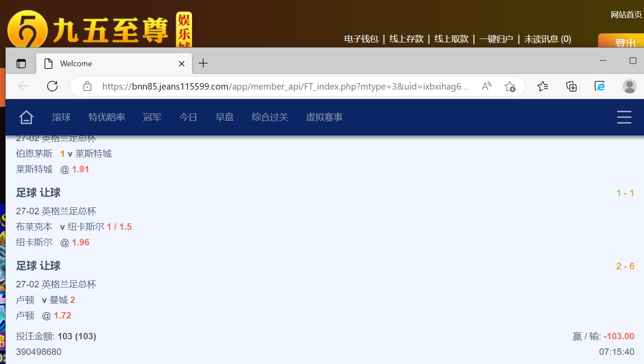Open 虚拟赛事 section

click(324, 117)
